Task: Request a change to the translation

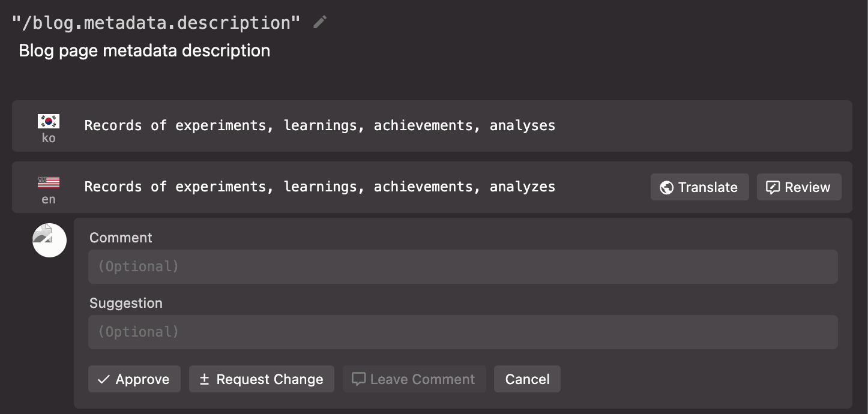Action: (x=262, y=379)
